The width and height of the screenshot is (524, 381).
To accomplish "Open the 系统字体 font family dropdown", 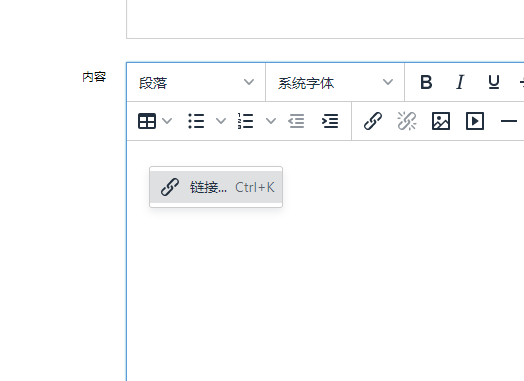I will coord(335,82).
